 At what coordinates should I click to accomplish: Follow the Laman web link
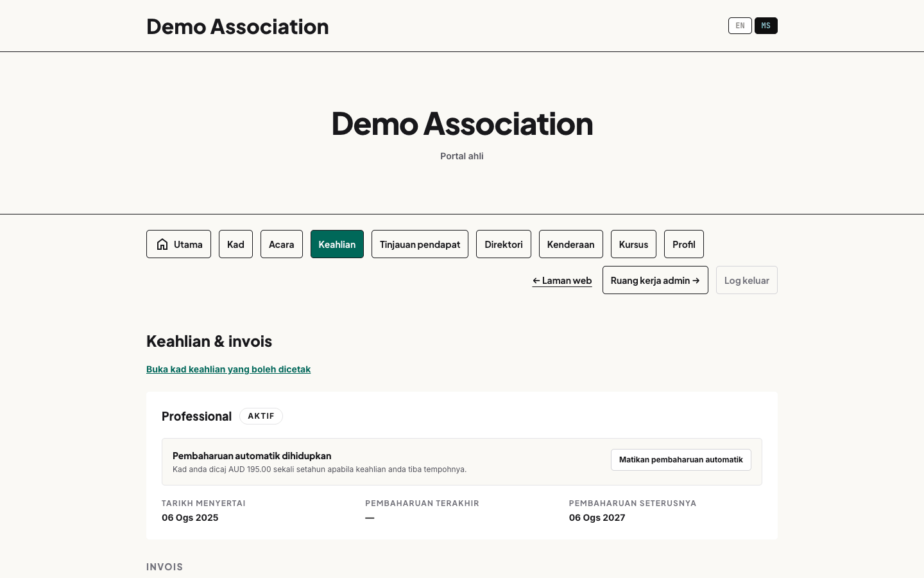tap(562, 281)
